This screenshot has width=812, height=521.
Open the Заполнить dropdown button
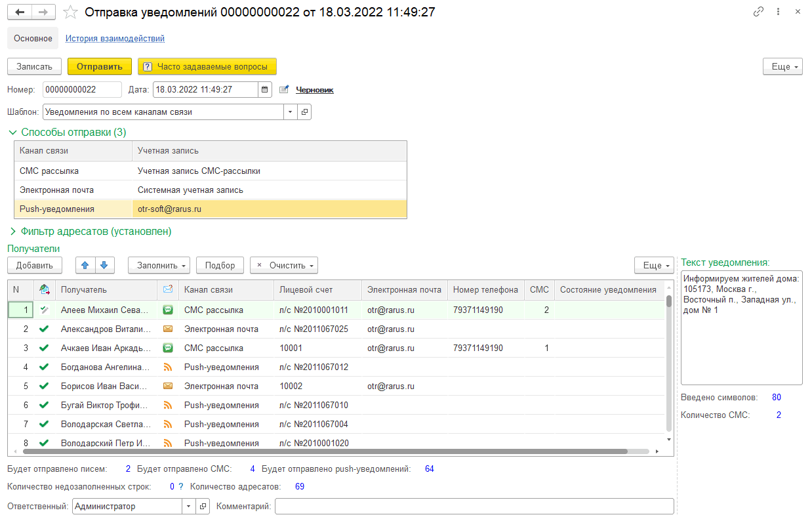coord(159,265)
